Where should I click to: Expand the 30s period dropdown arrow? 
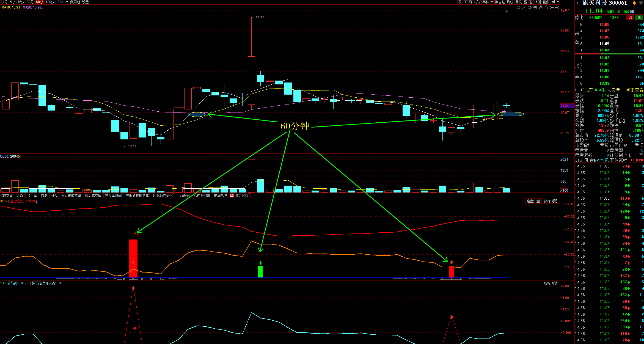point(67,2)
